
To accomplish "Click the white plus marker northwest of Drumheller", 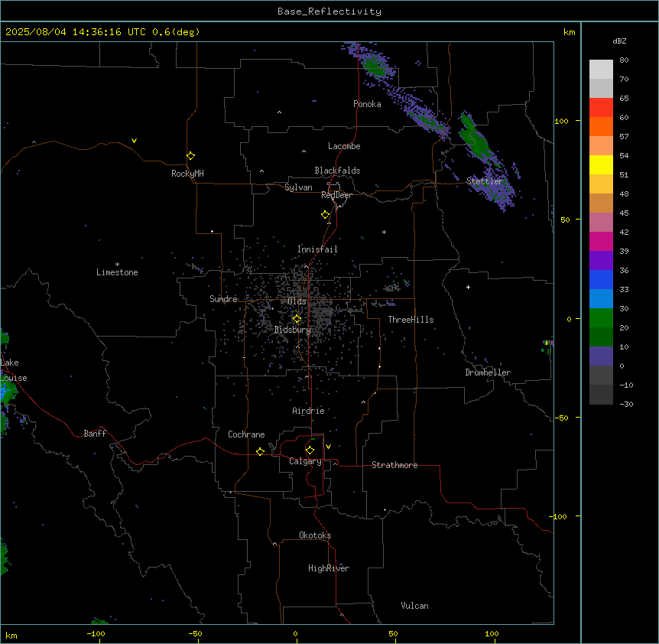I will [x=468, y=287].
